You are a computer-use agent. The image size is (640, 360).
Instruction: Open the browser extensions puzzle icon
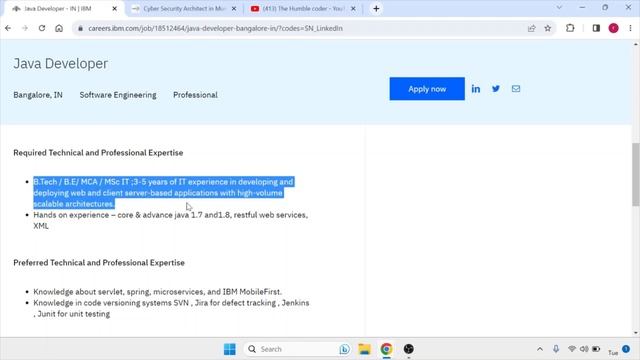570,28
